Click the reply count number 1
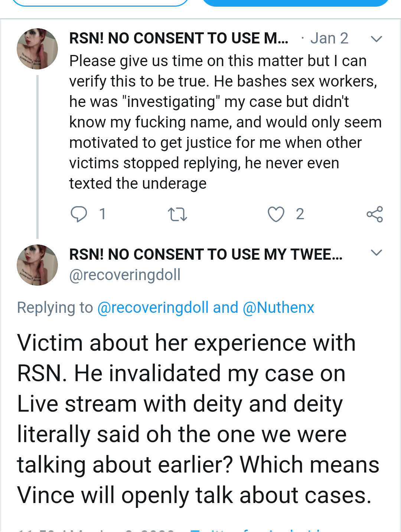The height and width of the screenshot is (532, 401). tap(102, 214)
